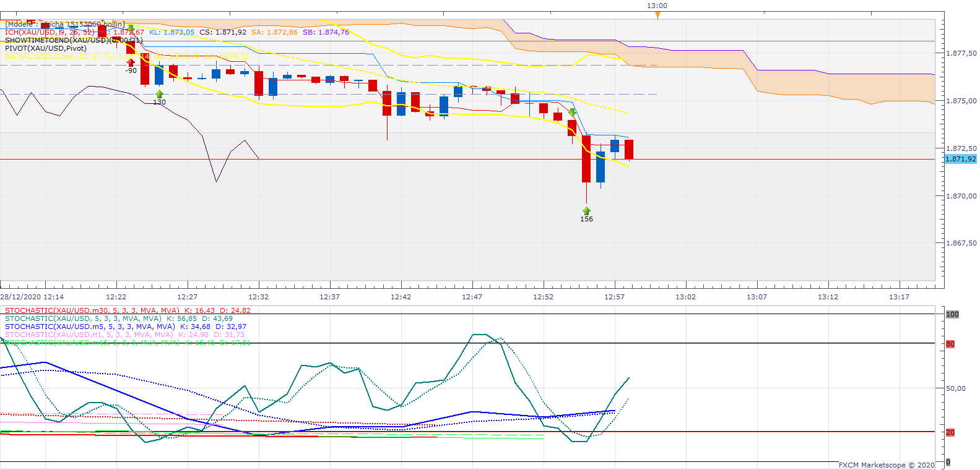Select the ICH(XAU/USD, 9, 26, 52) indicator label
980x470 pixels.
point(50,32)
